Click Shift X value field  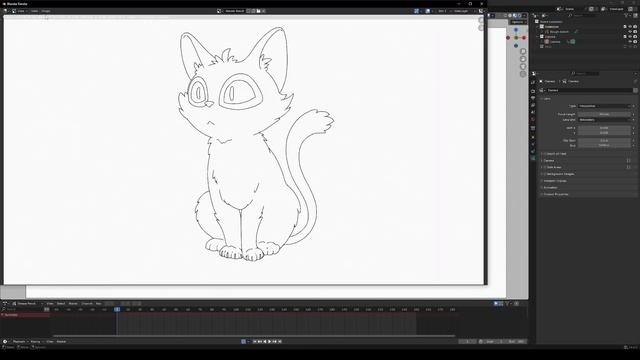coord(604,128)
